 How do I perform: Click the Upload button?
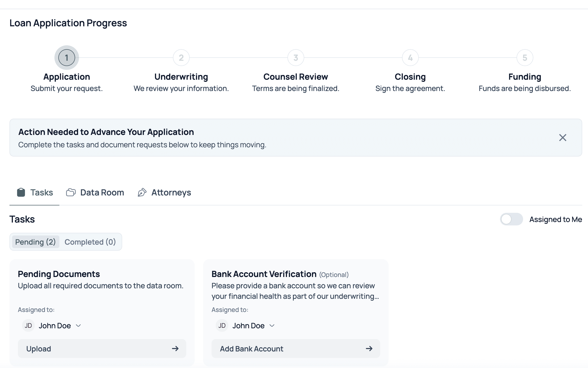(102, 349)
